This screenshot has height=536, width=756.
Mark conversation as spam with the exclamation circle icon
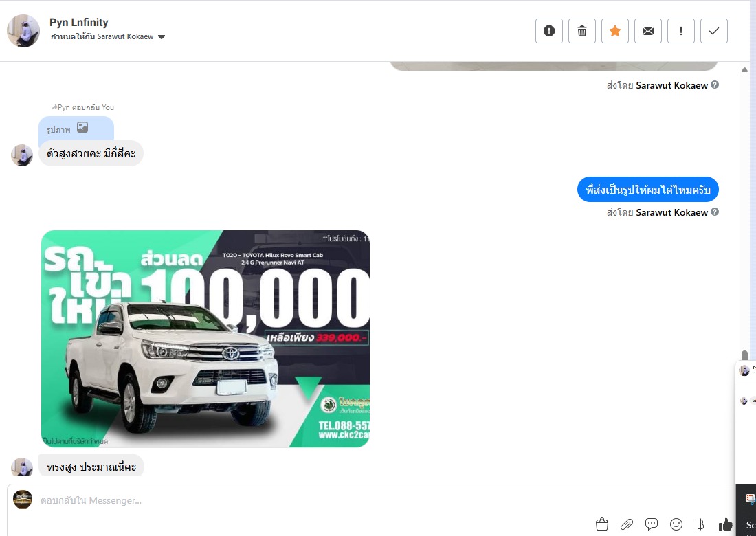548,31
